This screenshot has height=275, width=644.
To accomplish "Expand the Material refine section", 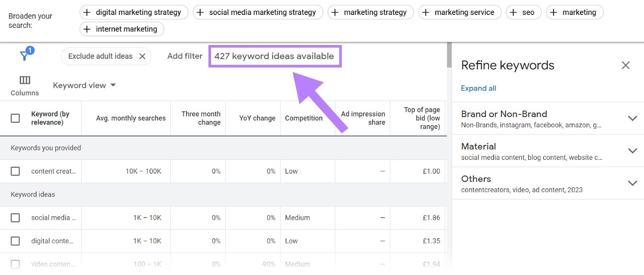I will pyautogui.click(x=632, y=151).
